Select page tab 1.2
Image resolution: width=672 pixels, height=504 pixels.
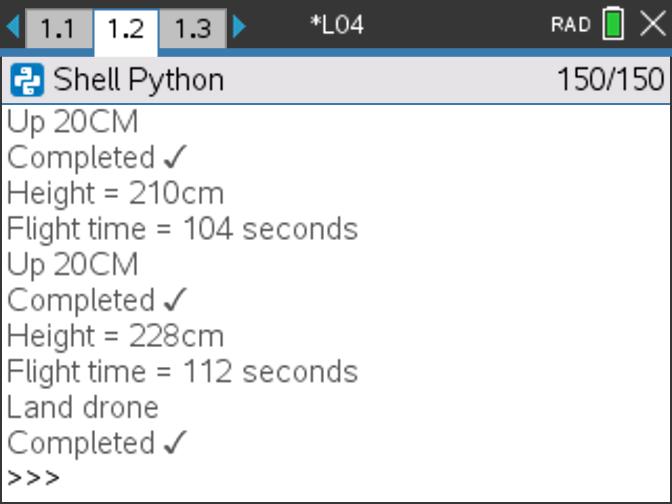pyautogui.click(x=126, y=31)
